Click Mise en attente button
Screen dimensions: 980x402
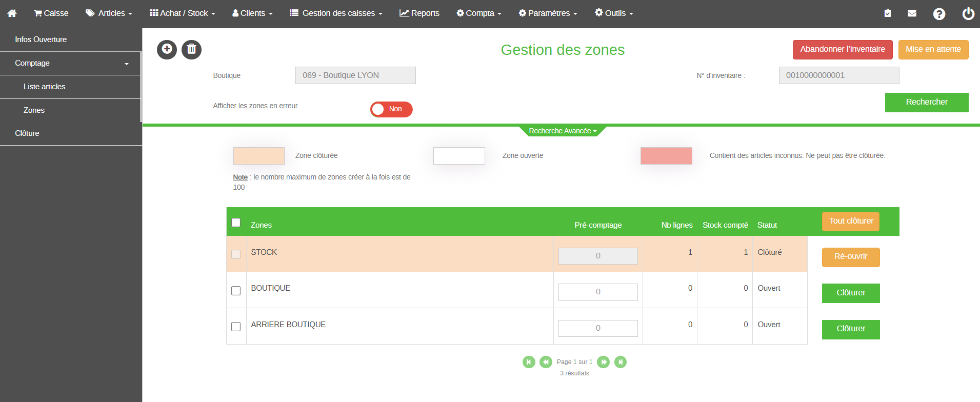(933, 50)
